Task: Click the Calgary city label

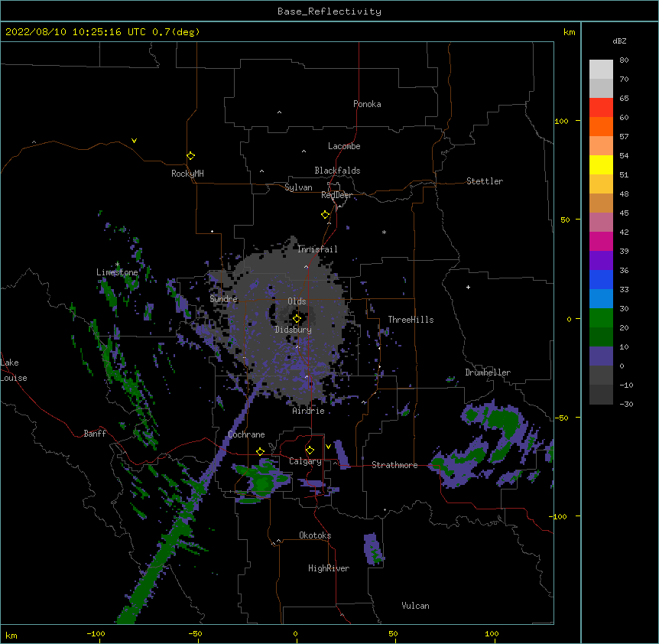Action: 306,461
